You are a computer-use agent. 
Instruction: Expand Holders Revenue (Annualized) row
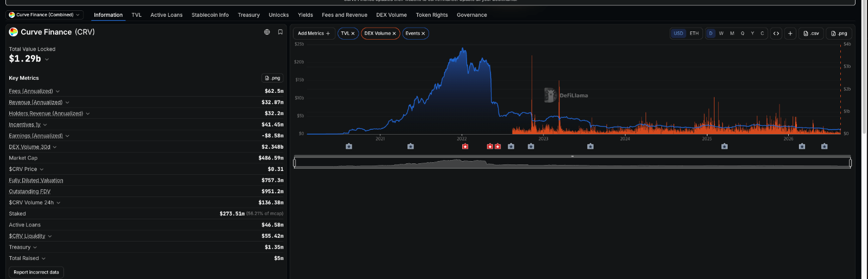(x=88, y=113)
